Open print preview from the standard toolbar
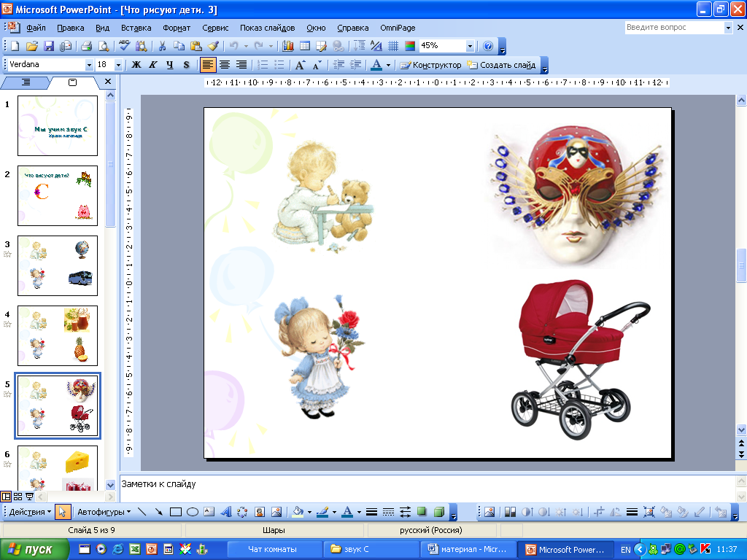The width and height of the screenshot is (747, 560). [x=104, y=46]
